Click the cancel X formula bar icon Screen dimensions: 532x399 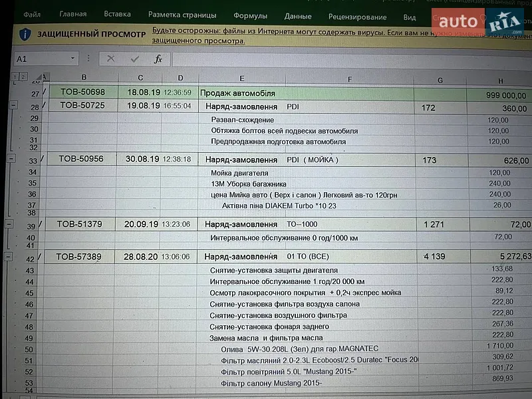pyautogui.click(x=110, y=59)
